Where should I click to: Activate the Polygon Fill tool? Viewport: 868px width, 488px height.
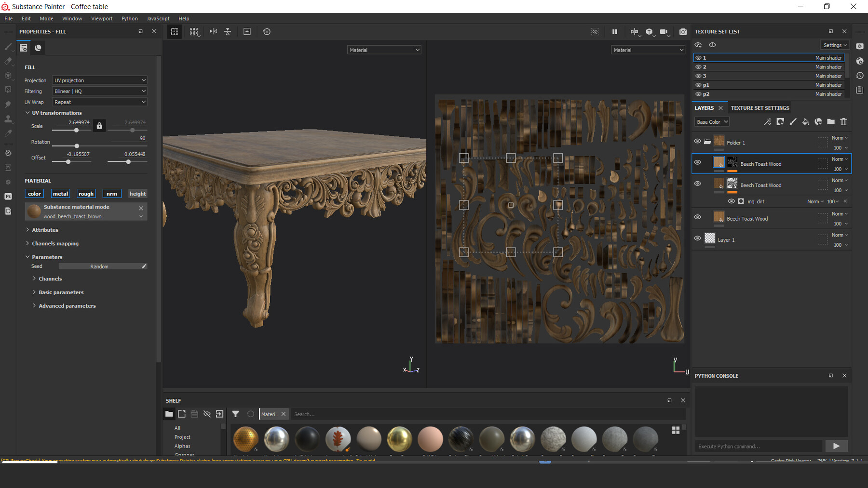[x=8, y=89]
